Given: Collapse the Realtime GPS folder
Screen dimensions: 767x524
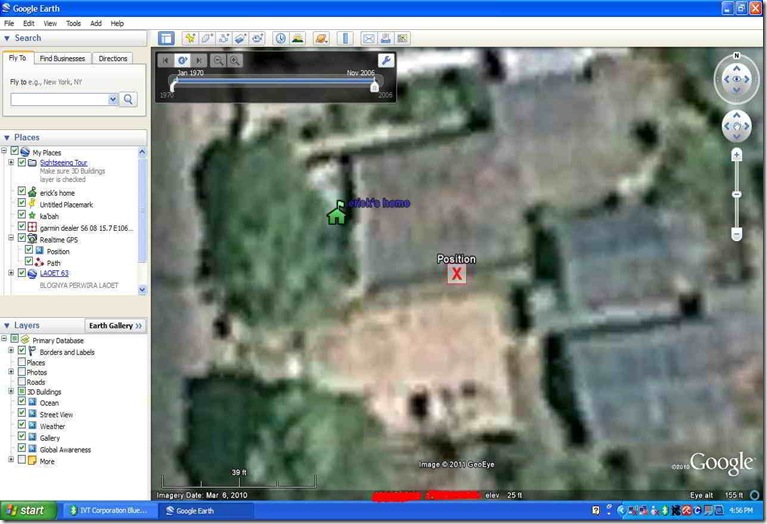Looking at the screenshot, I should [x=11, y=238].
